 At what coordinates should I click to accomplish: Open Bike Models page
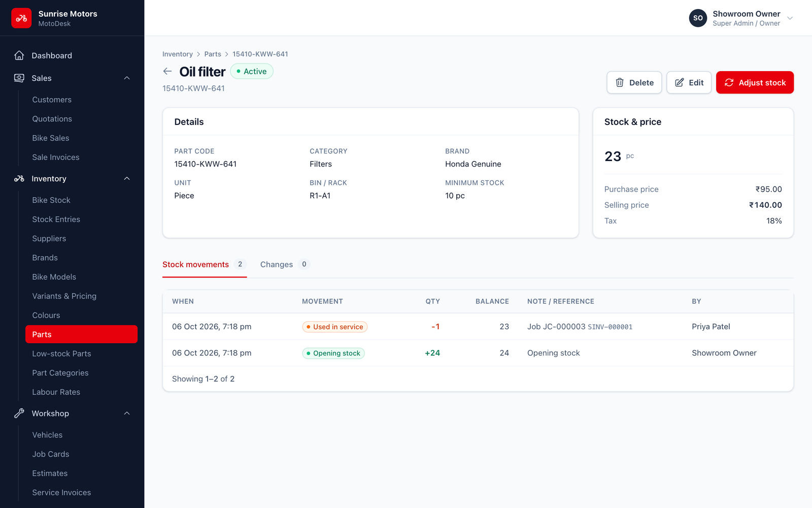tap(81, 277)
